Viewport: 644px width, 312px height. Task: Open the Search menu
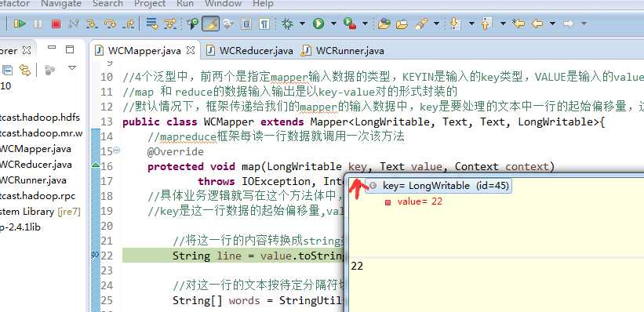point(107,4)
